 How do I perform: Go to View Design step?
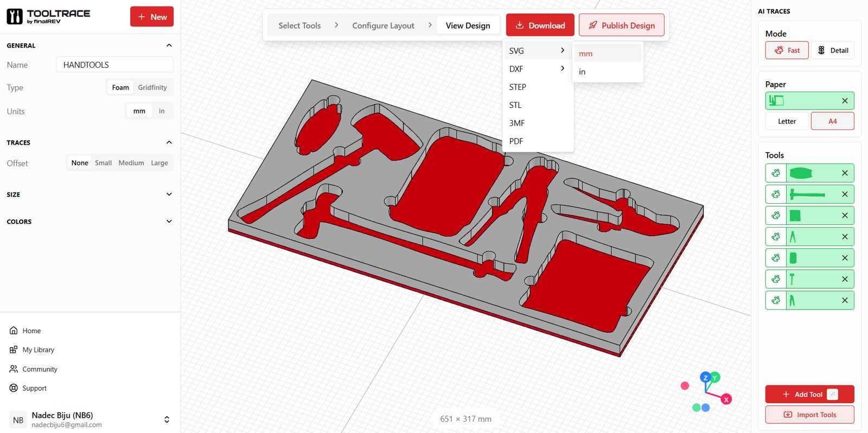pos(468,25)
